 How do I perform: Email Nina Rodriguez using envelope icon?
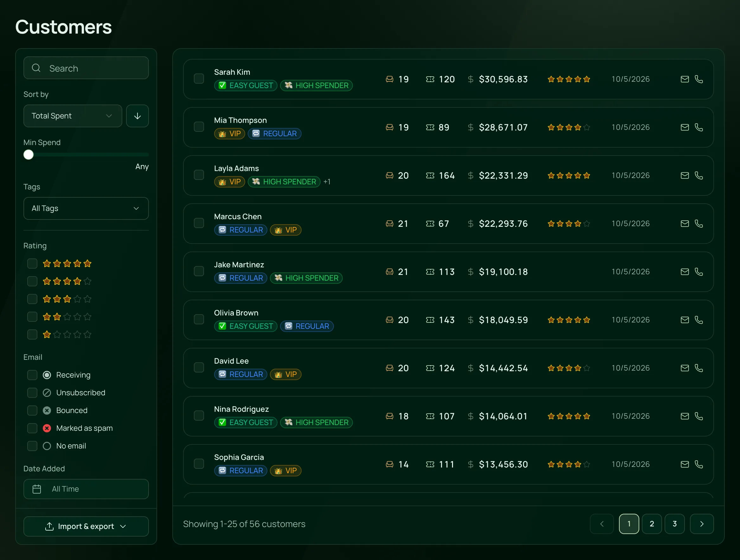[685, 417]
